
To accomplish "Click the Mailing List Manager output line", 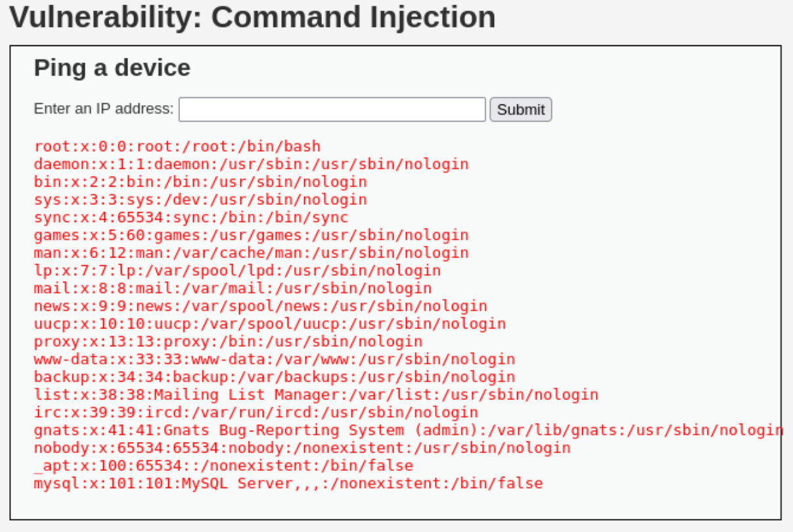I will pyautogui.click(x=317, y=395).
